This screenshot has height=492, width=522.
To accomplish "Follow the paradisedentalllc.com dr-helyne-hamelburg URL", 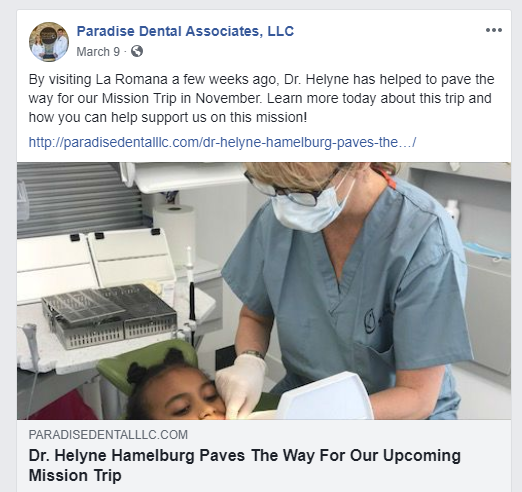I will (222, 142).
